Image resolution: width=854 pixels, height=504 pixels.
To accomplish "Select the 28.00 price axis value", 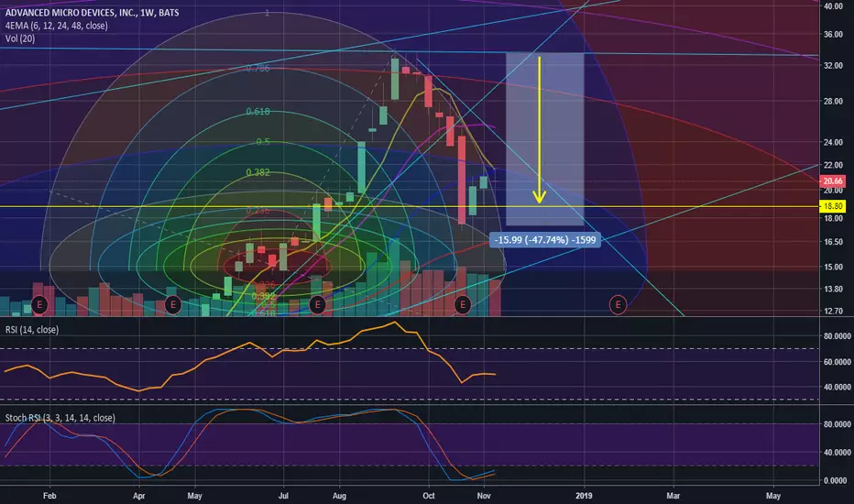I will click(x=833, y=102).
